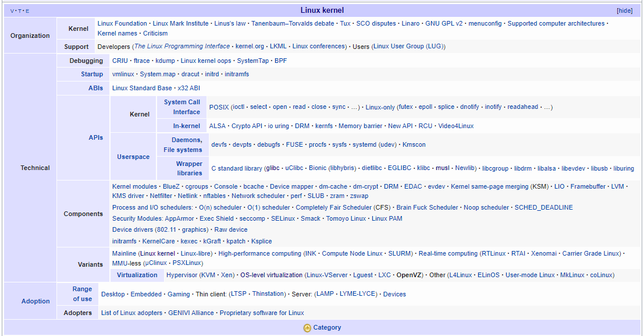Follow the Ksplice link
Screen dimensions: 644x336
click(262, 241)
